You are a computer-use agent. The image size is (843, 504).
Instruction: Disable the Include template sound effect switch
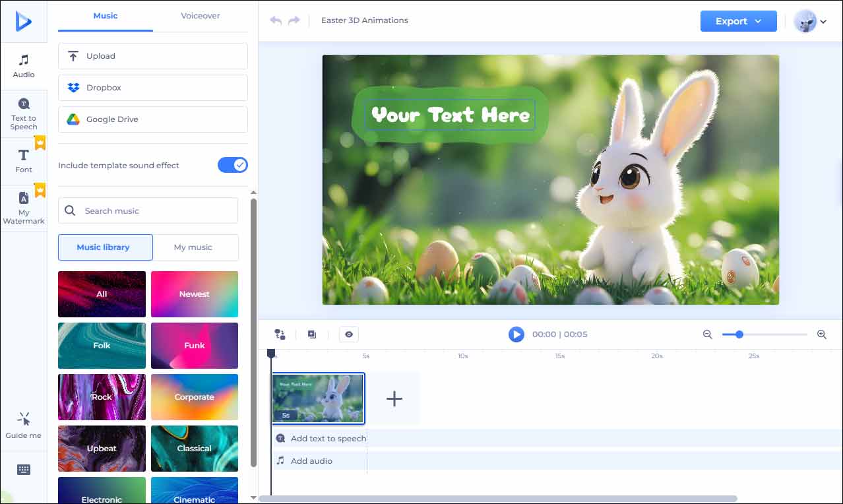point(233,165)
